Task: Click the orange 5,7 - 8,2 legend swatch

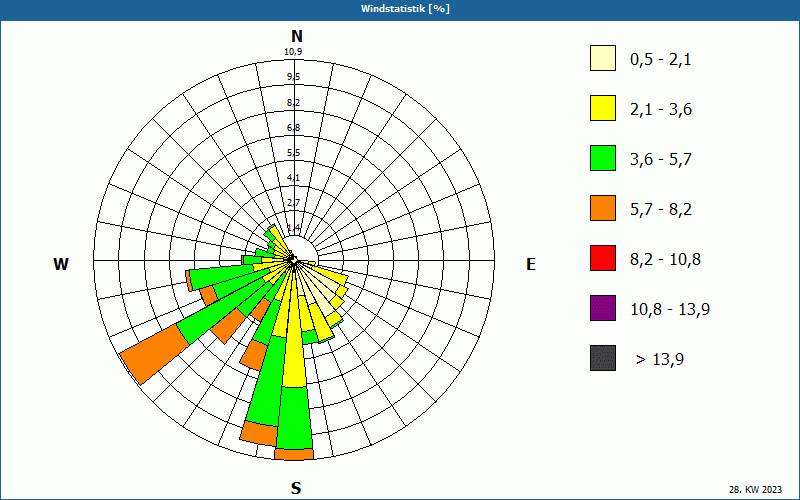Action: 603,208
